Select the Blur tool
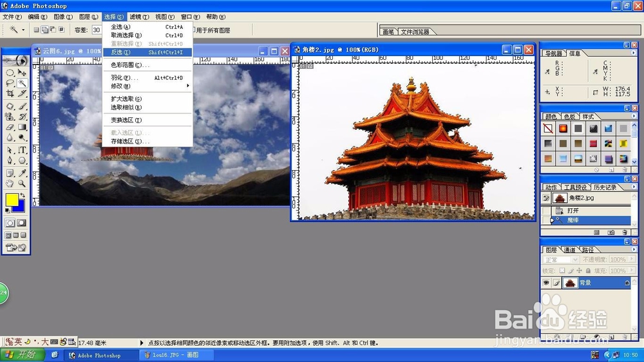Screen dimensions: 644x362 tap(10, 138)
